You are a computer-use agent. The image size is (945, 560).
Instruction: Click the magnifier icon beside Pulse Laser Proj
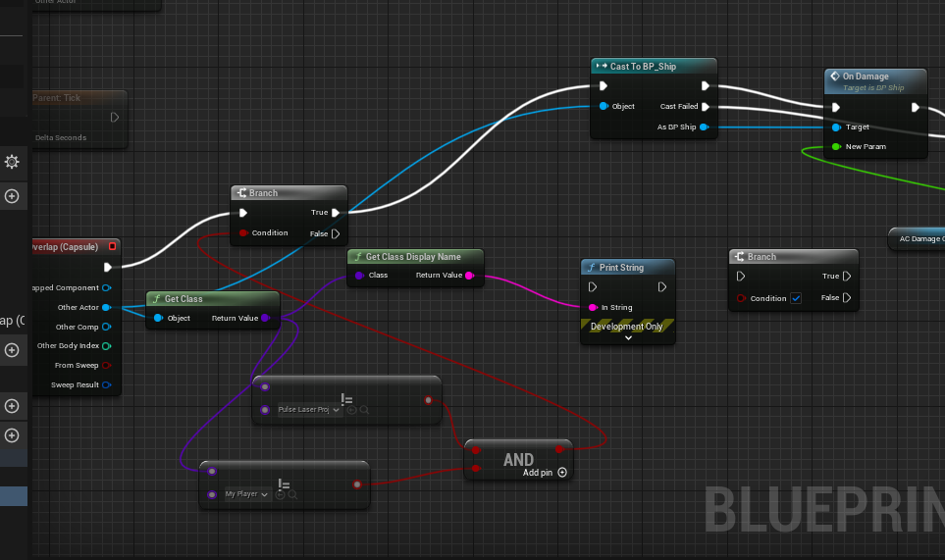(364, 410)
